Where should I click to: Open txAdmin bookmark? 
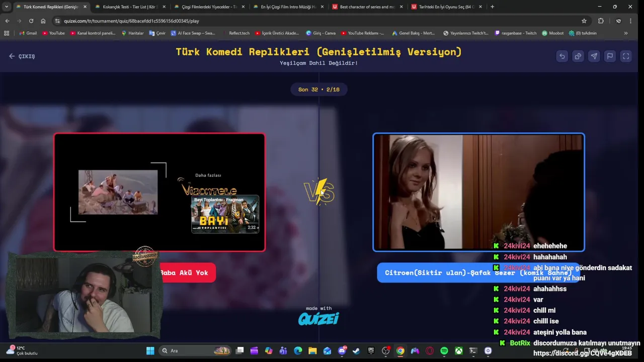pyautogui.click(x=583, y=33)
